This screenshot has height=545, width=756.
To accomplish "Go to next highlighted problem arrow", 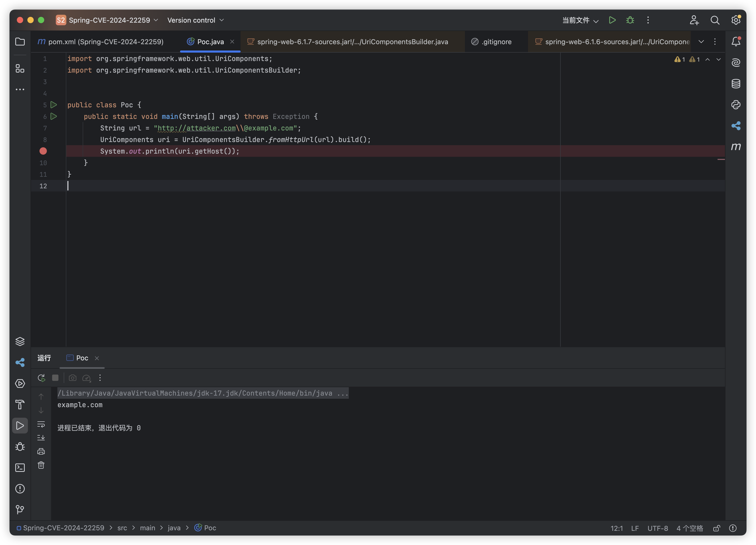I will pos(718,59).
